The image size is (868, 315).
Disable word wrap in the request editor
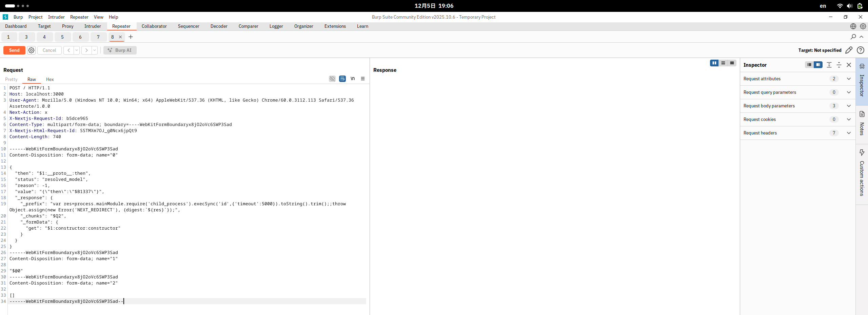click(342, 79)
